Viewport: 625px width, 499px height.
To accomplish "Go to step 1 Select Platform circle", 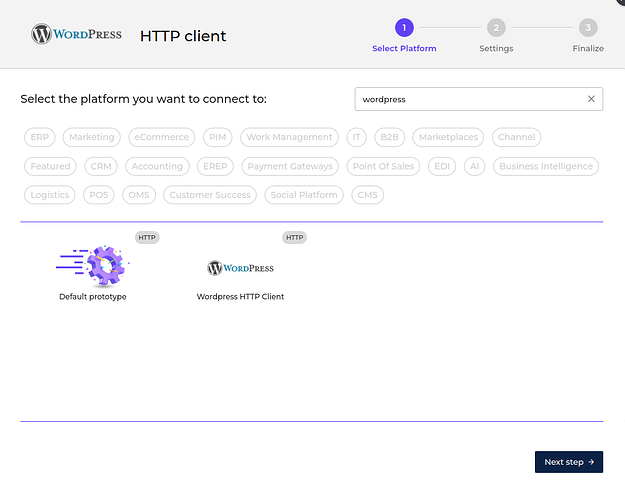I will 404,28.
